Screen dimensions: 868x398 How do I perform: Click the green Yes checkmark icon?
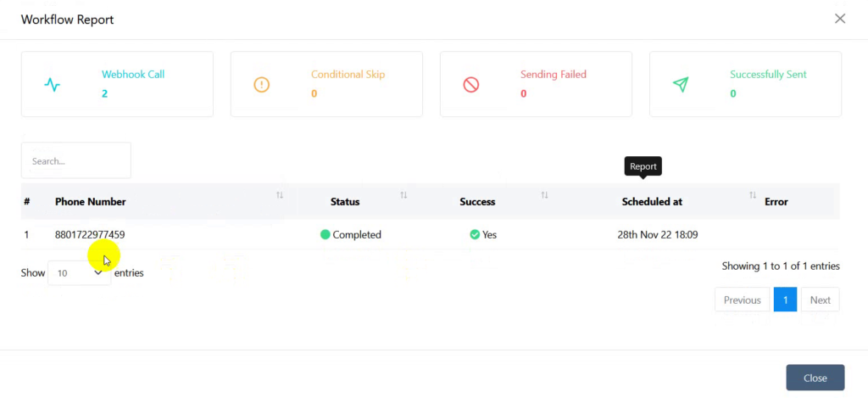[x=475, y=234]
